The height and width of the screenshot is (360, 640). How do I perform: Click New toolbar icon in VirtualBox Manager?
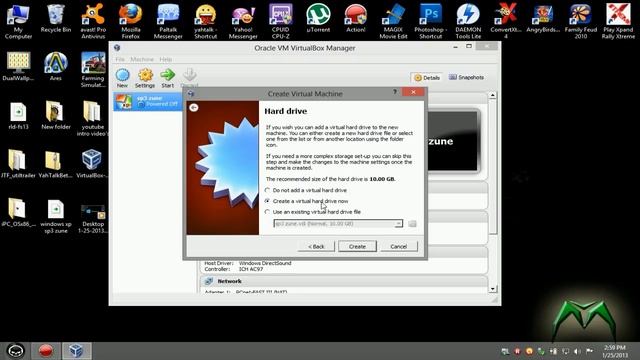122,78
